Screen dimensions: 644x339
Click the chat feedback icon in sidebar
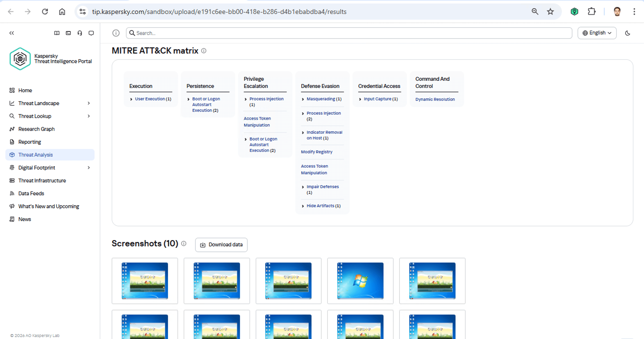pyautogui.click(x=91, y=33)
